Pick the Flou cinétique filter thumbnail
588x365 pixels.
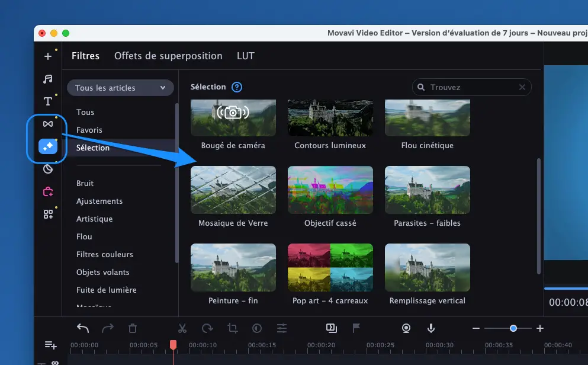(428, 118)
